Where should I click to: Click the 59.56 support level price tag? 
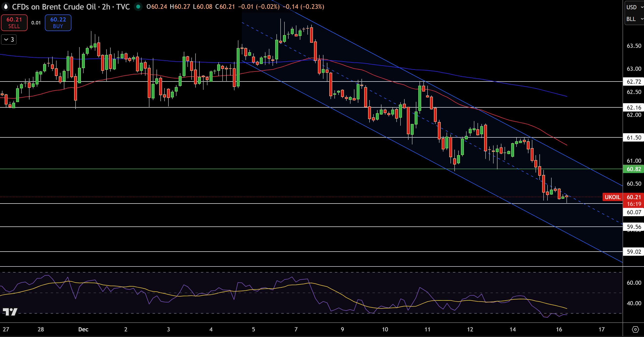point(634,227)
